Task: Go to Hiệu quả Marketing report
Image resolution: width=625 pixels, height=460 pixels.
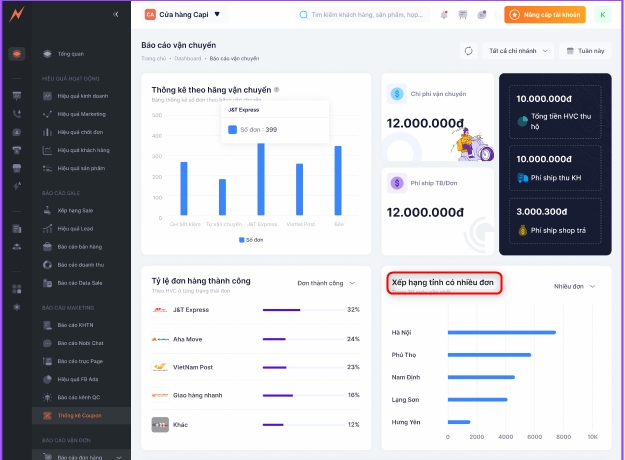Action: coord(83,114)
